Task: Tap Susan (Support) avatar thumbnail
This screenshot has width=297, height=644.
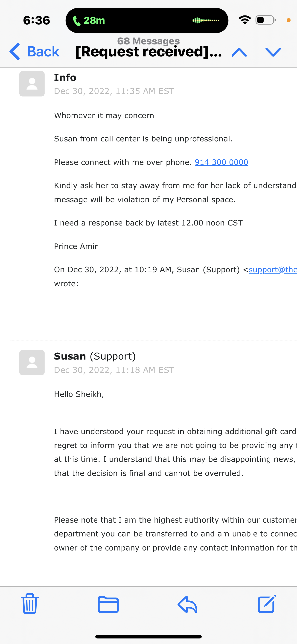Action: pos(32,363)
